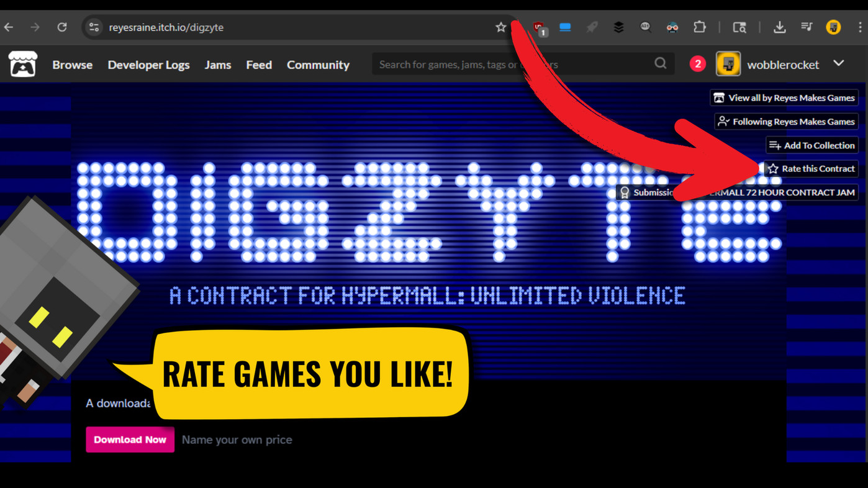868x488 pixels.
Task: Open the wobblerocket username link
Action: (783, 65)
